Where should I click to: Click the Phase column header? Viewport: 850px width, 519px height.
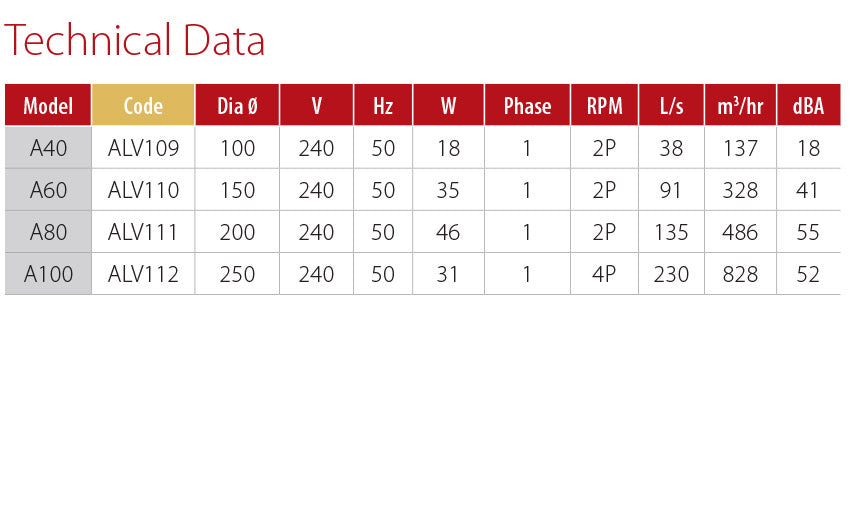pos(527,106)
